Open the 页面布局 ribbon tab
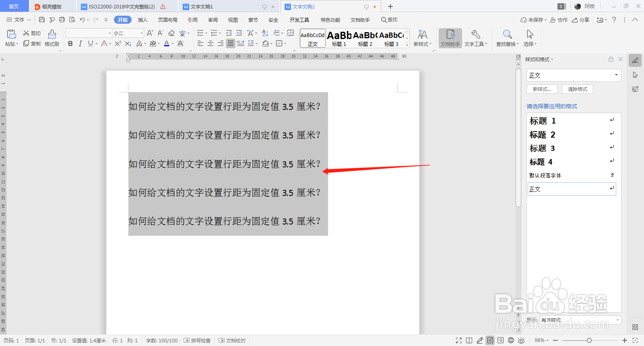Screen dimensions: 644x346 click(168, 20)
